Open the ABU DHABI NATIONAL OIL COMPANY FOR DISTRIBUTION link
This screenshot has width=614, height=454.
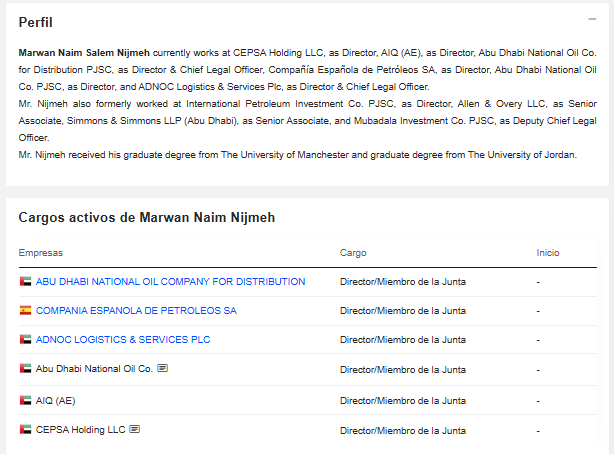pyautogui.click(x=170, y=282)
